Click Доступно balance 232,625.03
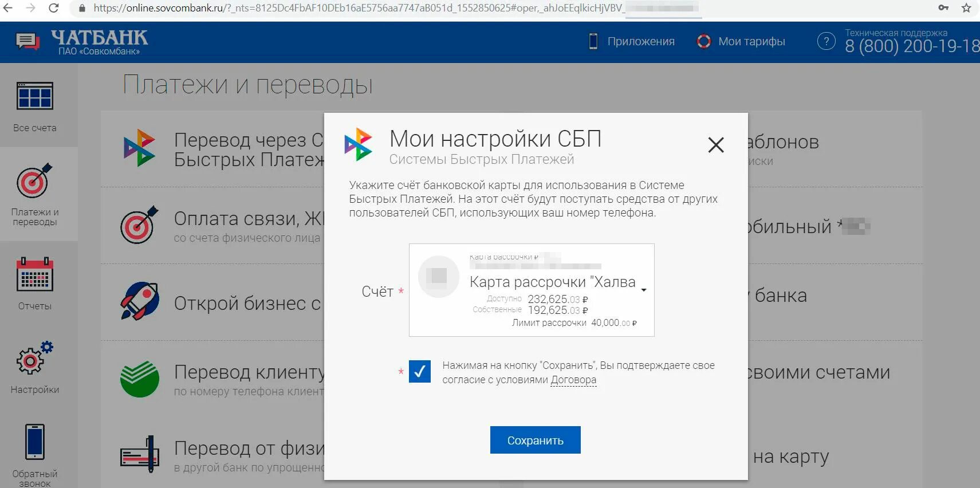 [x=558, y=299]
